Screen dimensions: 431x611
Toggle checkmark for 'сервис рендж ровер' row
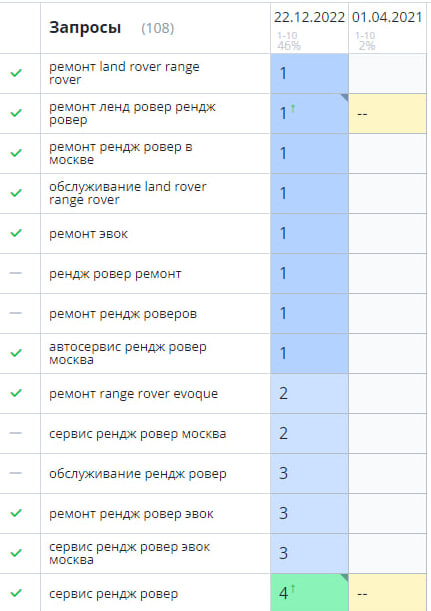(x=16, y=593)
